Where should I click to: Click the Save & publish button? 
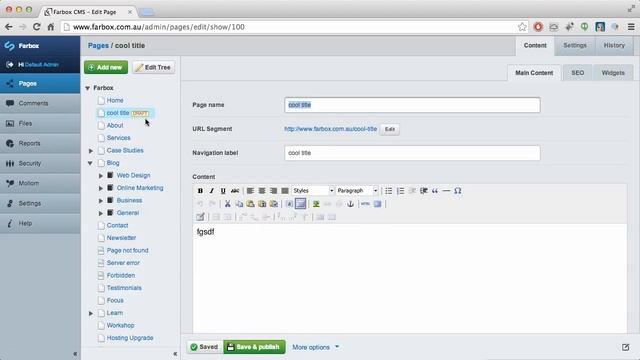254,347
